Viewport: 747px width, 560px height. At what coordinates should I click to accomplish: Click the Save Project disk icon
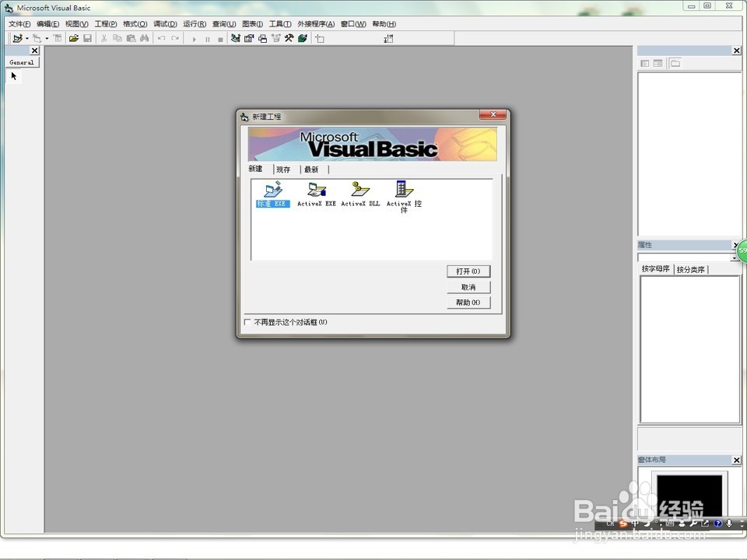click(88, 39)
